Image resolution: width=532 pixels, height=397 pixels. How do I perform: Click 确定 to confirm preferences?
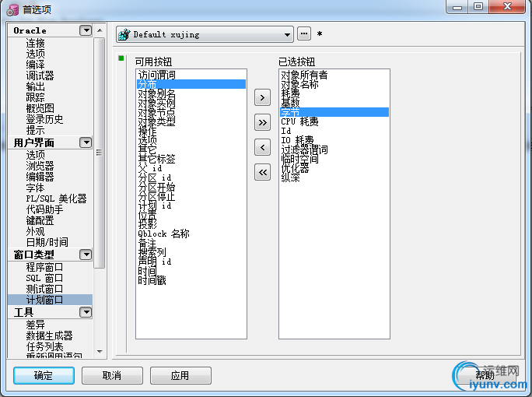tap(44, 376)
